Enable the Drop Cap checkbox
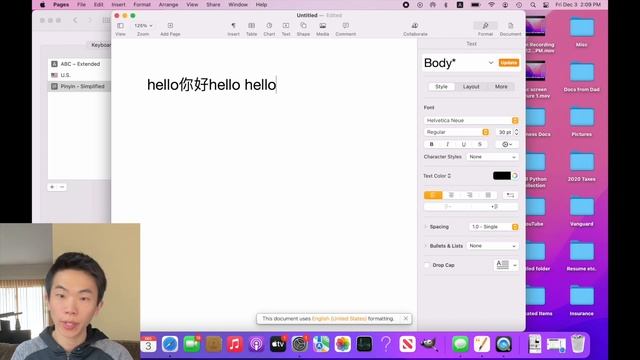 pos(427,265)
